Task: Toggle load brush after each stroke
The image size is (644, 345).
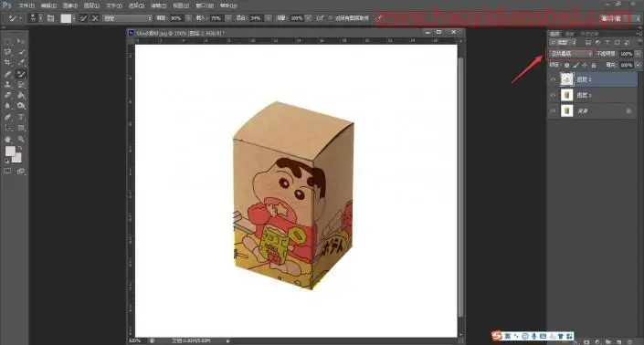Action: point(83,18)
